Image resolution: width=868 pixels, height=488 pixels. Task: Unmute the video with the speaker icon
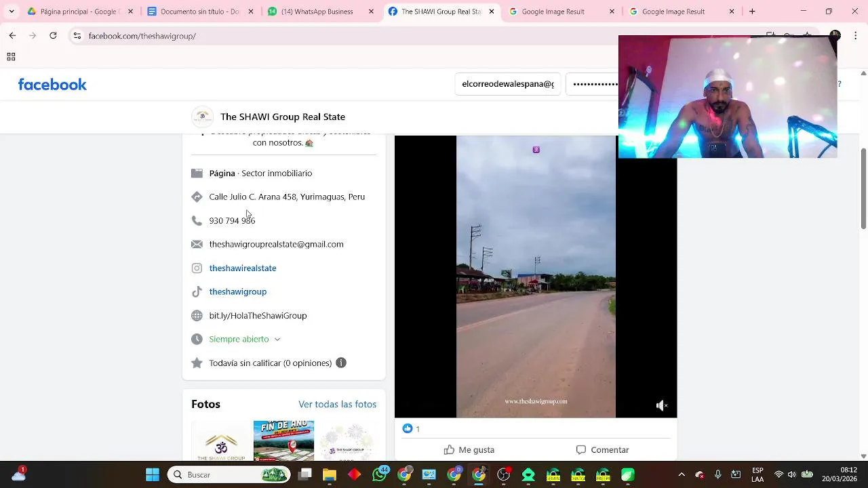(662, 405)
